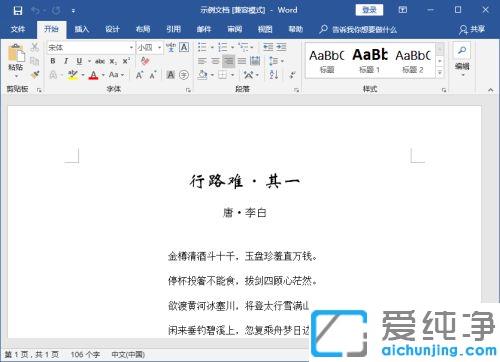Viewport: 500px width, 362px height.
Task: Click the Asian layout (中文版式) icon
Action: (x=248, y=75)
